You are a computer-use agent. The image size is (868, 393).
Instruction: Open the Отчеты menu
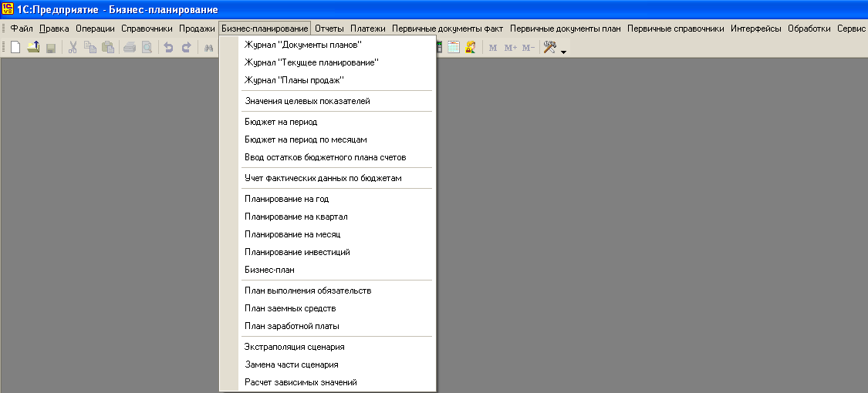click(329, 29)
